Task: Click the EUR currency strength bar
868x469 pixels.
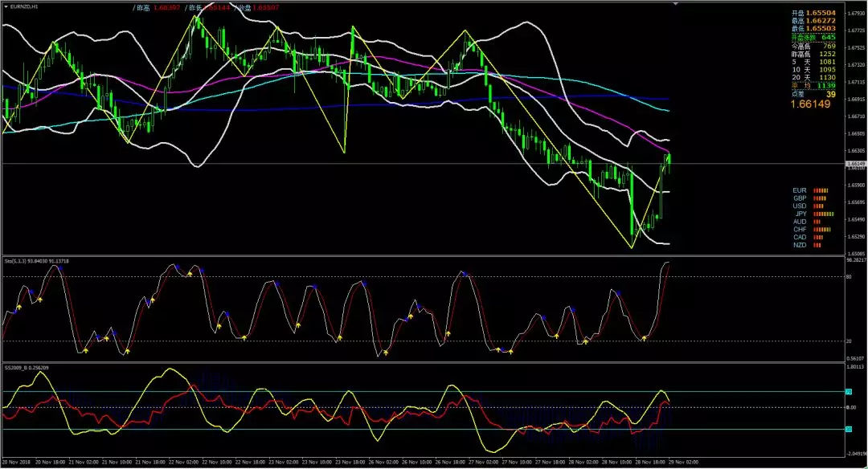Action: click(821, 191)
